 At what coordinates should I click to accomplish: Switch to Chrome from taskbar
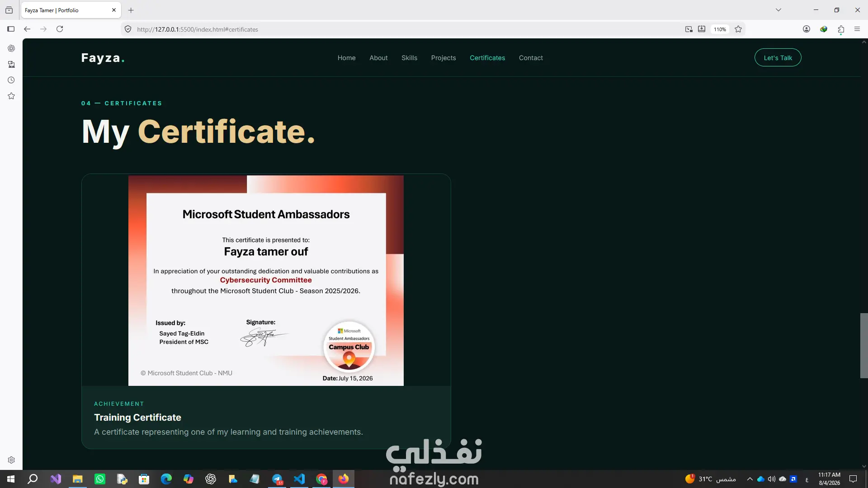[x=321, y=479]
